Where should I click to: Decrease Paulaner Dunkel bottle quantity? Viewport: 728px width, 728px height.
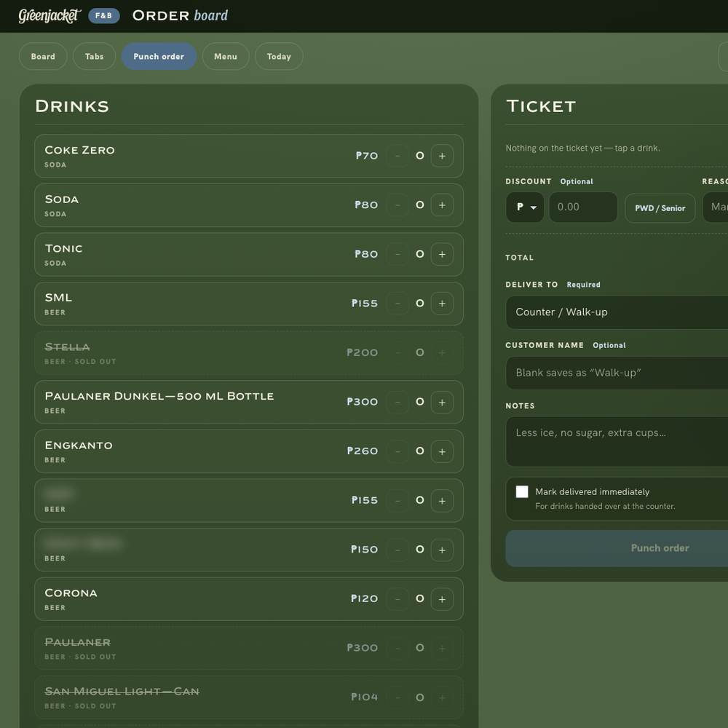[397, 402]
